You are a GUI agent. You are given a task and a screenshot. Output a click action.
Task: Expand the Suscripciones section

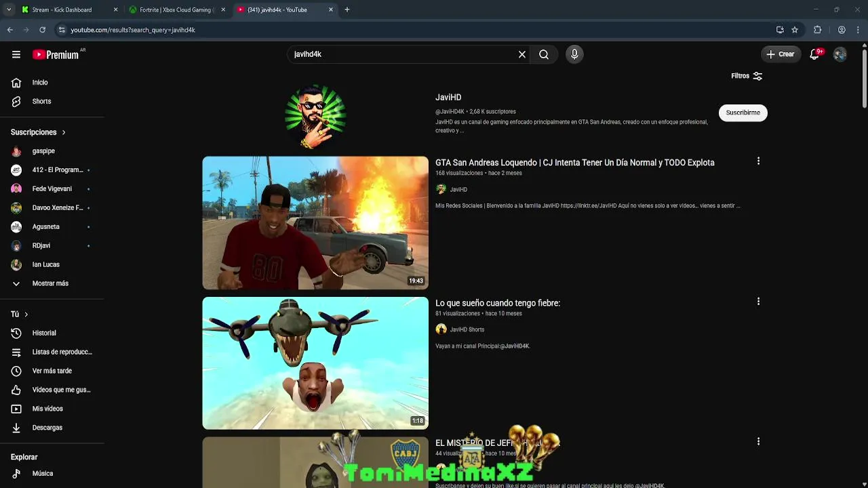coord(38,132)
